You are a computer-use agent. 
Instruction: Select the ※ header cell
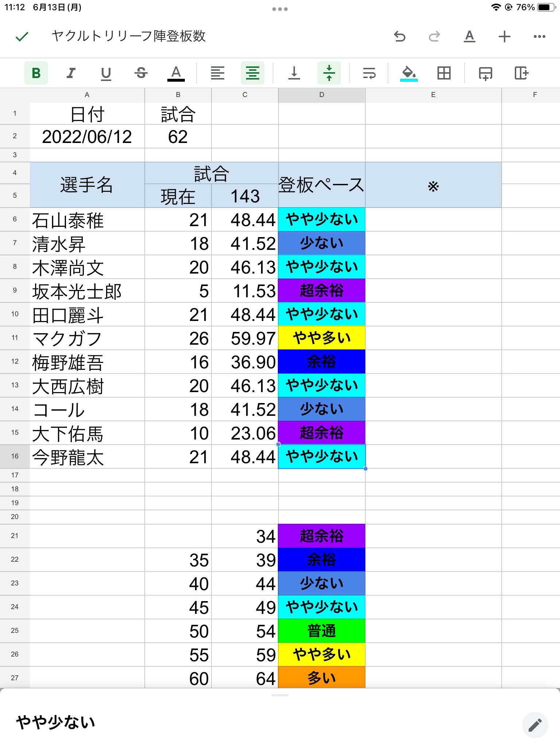pyautogui.click(x=433, y=185)
